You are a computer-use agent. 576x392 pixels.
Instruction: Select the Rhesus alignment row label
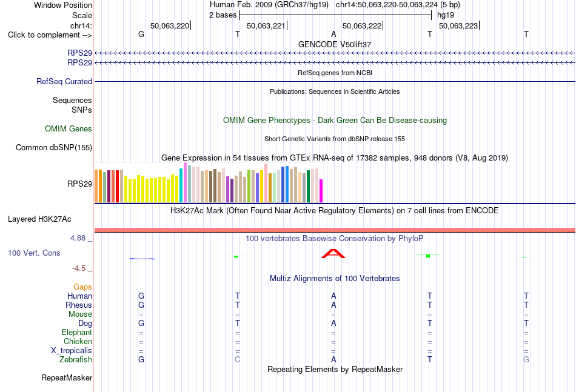coord(79,305)
